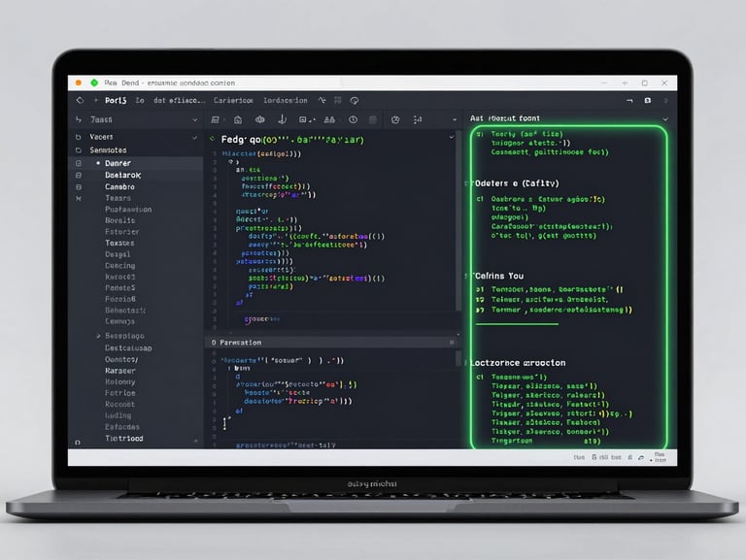Click the anchor icon in the editor toolbar
This screenshot has width=746, height=560.
tap(282, 119)
